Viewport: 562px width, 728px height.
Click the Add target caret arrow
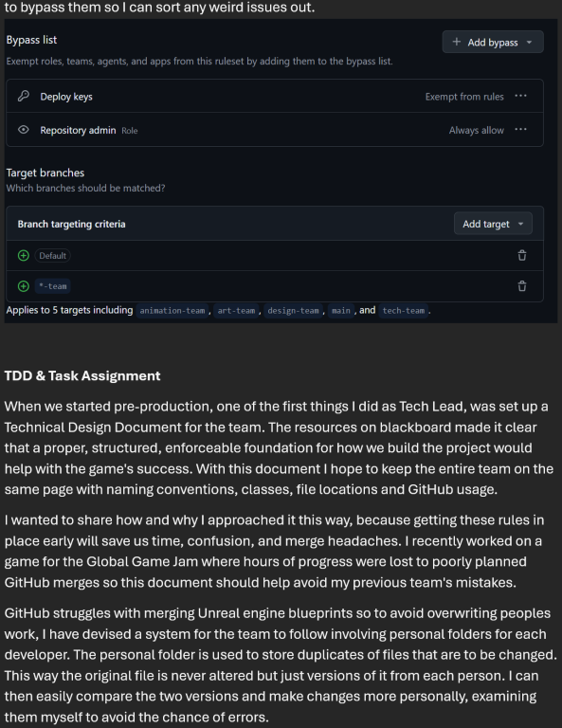[x=520, y=224]
